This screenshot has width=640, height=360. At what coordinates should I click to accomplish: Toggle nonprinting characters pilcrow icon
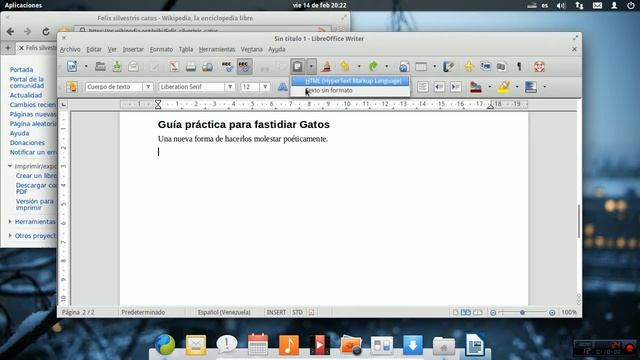coord(519,67)
